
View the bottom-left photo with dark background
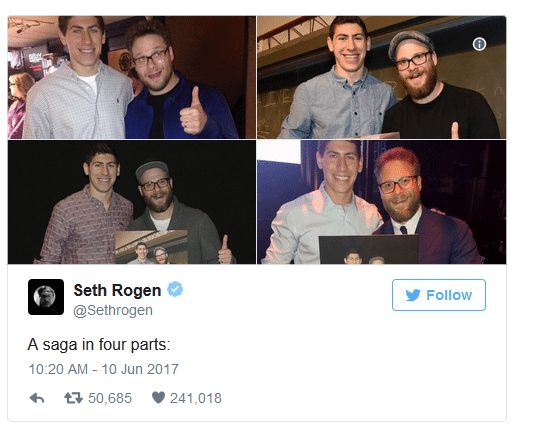pyautogui.click(x=132, y=202)
